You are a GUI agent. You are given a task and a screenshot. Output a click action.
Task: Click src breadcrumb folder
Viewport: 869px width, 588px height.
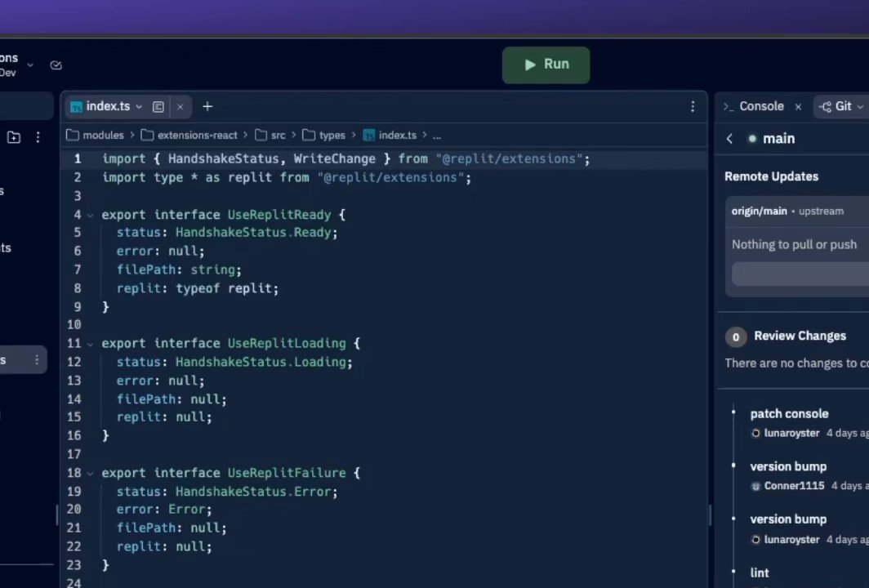(270, 136)
